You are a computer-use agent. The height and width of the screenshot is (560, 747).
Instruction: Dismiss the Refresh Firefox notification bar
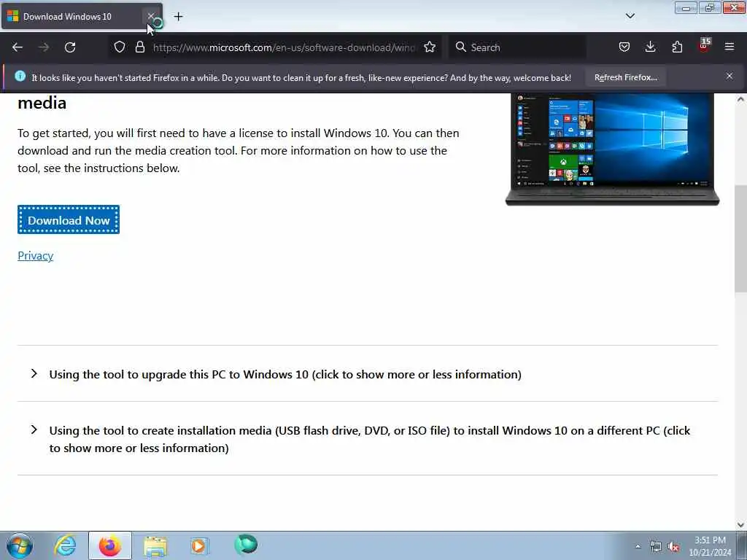(x=729, y=76)
